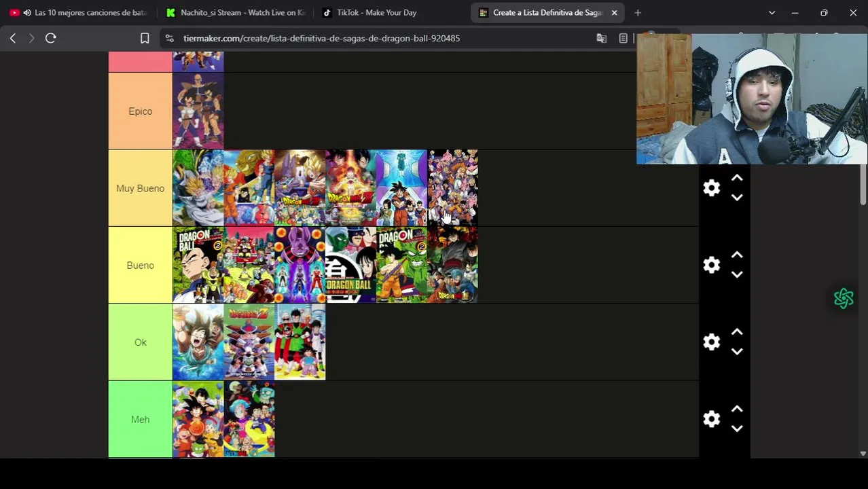
Task: Select Resurrection F Frieza poster in Muy Bueno
Action: [351, 188]
